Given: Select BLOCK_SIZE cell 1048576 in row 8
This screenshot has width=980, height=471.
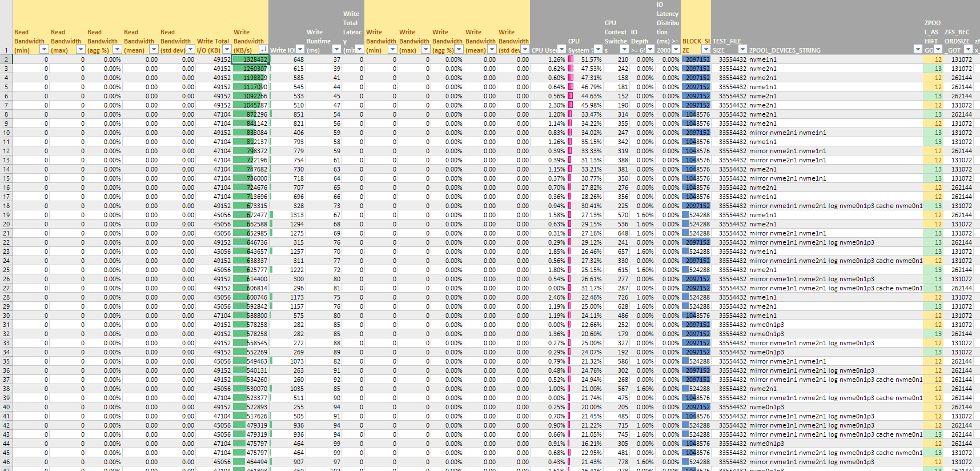Looking at the screenshot, I should point(696,114).
